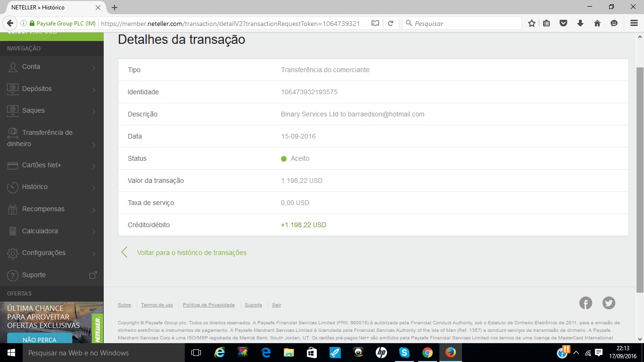This screenshot has width=644, height=362.
Task: Open a new tab with plus button
Action: (x=115, y=8)
